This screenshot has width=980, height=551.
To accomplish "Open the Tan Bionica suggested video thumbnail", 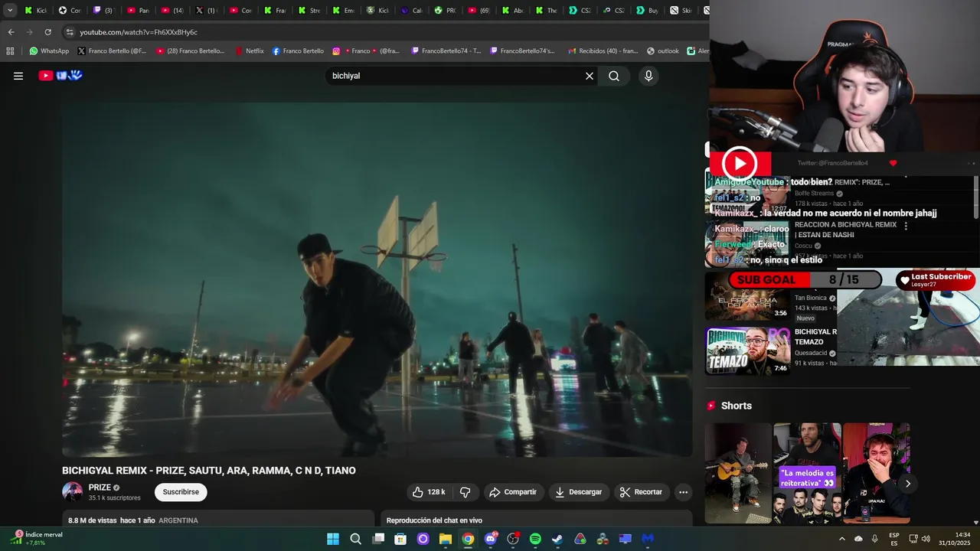I will pos(748,295).
